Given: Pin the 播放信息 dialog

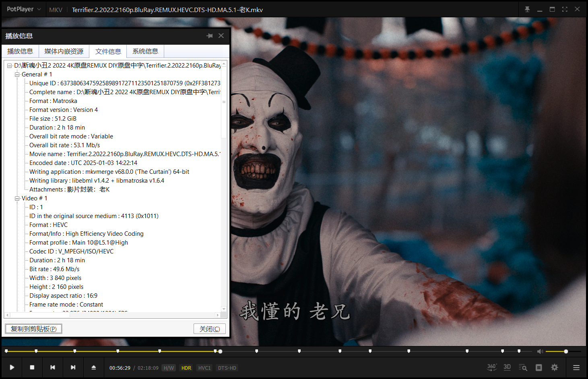Looking at the screenshot, I should [x=210, y=36].
